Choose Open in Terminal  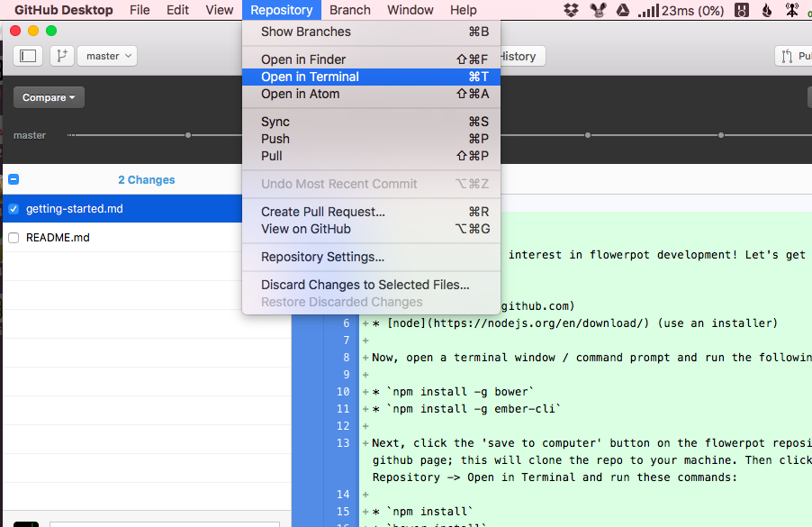point(371,77)
